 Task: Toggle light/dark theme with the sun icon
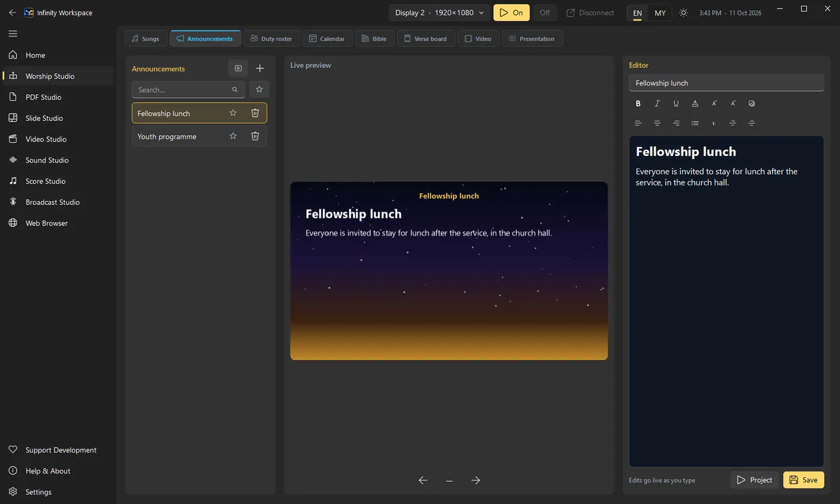point(683,13)
